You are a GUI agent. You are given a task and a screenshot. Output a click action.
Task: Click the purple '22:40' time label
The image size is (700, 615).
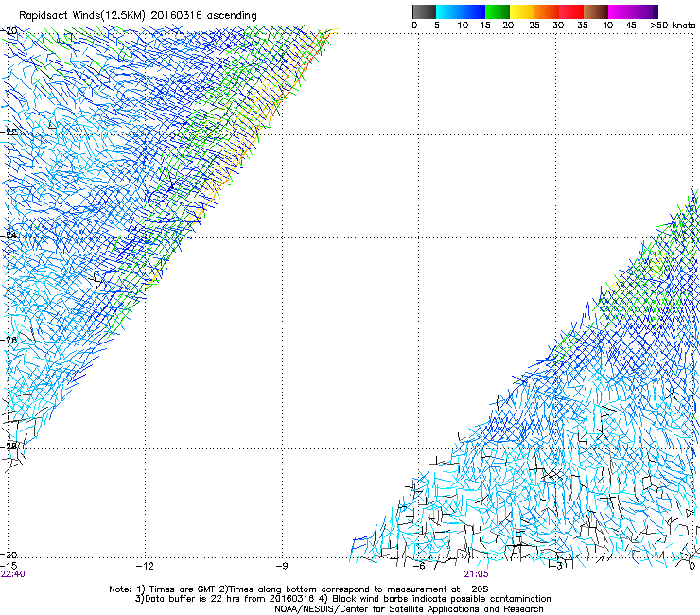pos(13,574)
